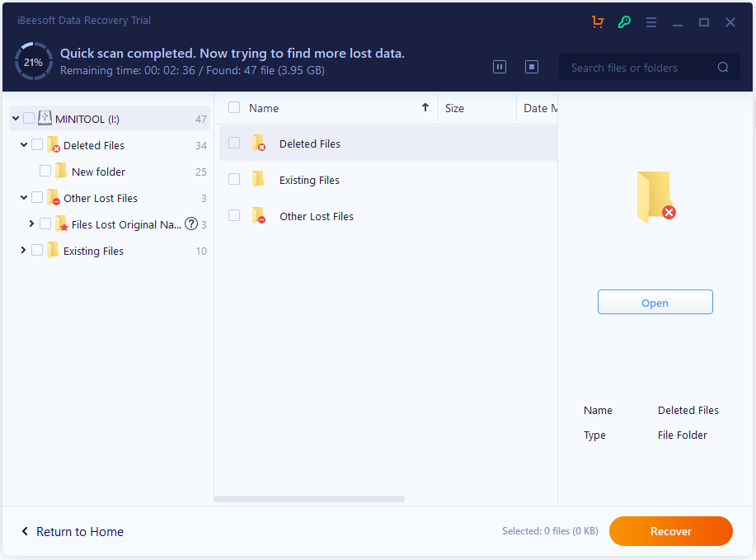
Task: Check the MINITOOL (I:) tree checkbox
Action: [29, 118]
